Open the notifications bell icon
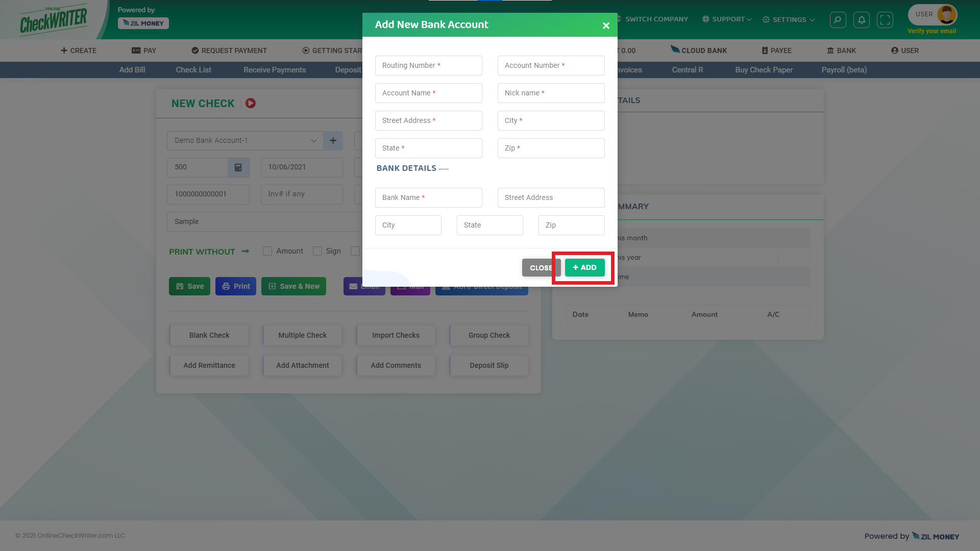 tap(862, 20)
